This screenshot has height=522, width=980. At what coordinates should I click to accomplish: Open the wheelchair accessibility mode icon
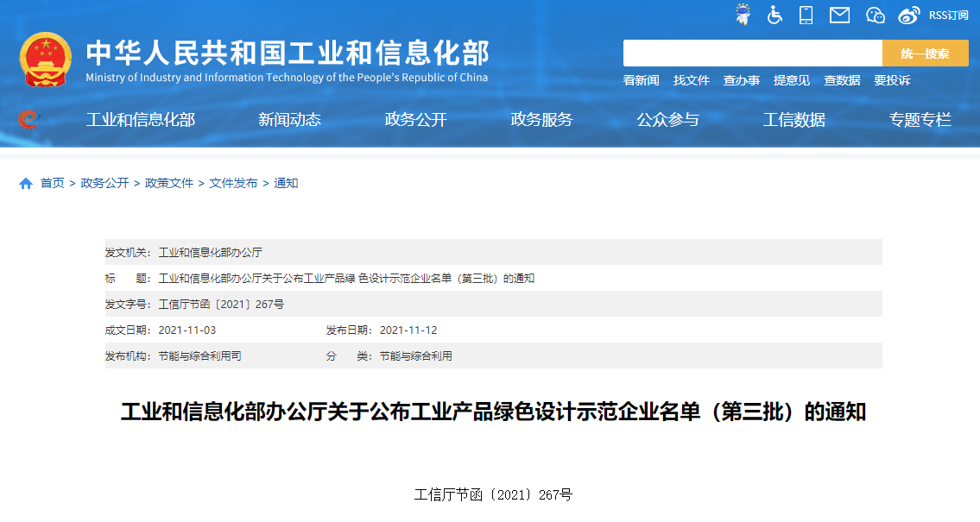775,15
